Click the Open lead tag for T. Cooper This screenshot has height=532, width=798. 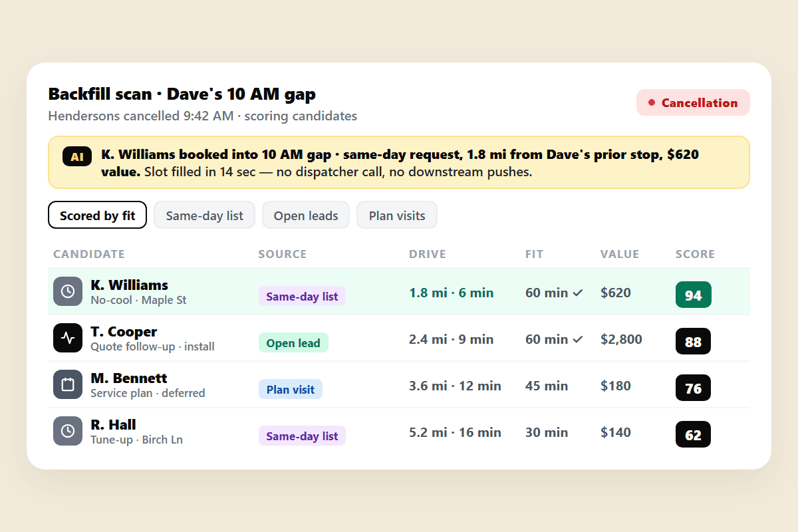[x=293, y=343]
